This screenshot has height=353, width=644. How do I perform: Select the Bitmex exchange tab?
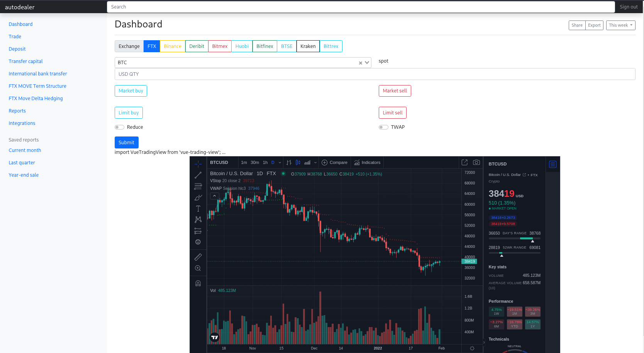[220, 46]
